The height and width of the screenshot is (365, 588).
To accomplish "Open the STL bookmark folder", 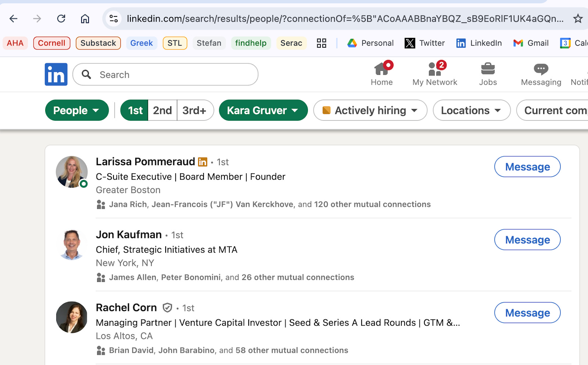I will coord(175,43).
